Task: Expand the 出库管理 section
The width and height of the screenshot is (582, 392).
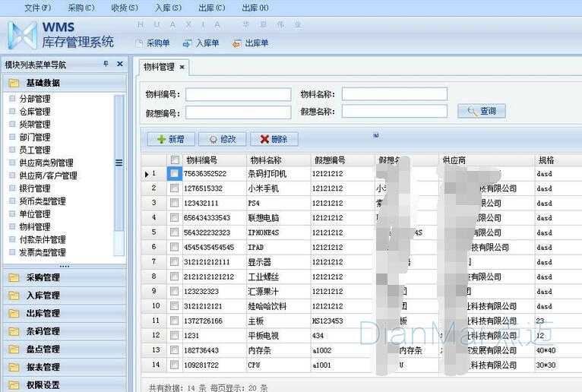Action: point(65,313)
